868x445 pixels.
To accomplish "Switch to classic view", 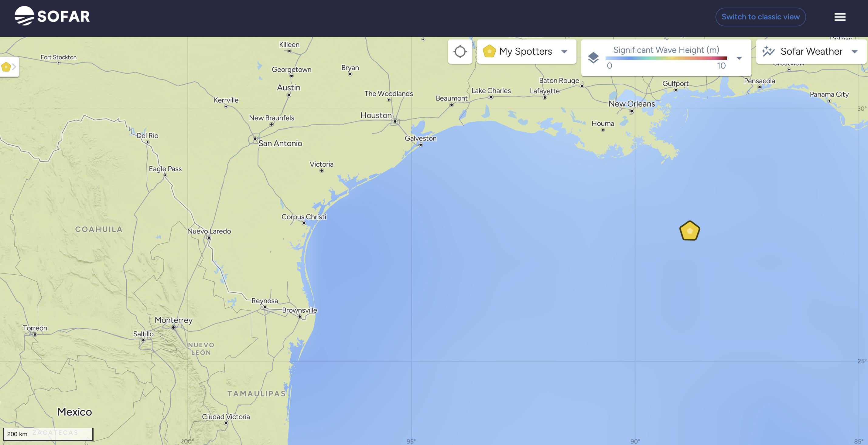I will coord(760,17).
